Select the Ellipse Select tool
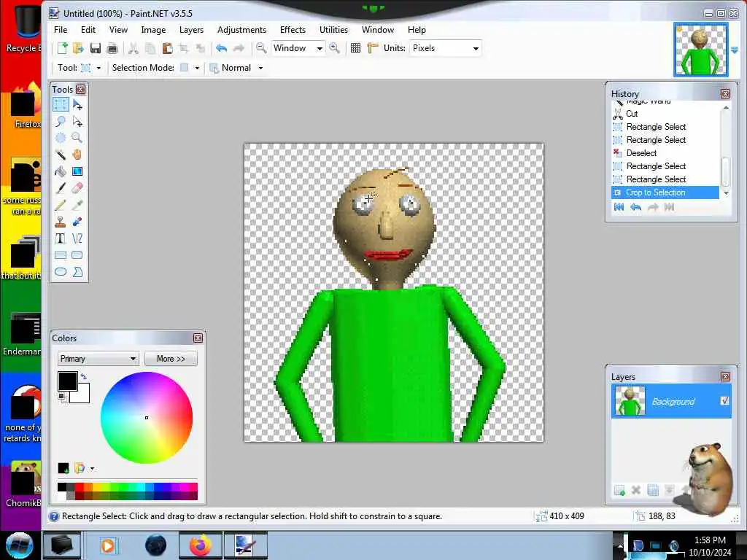 [x=61, y=138]
